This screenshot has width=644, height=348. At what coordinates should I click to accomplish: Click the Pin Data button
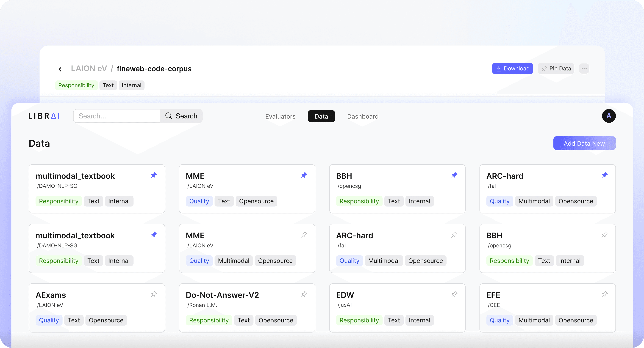(x=556, y=69)
